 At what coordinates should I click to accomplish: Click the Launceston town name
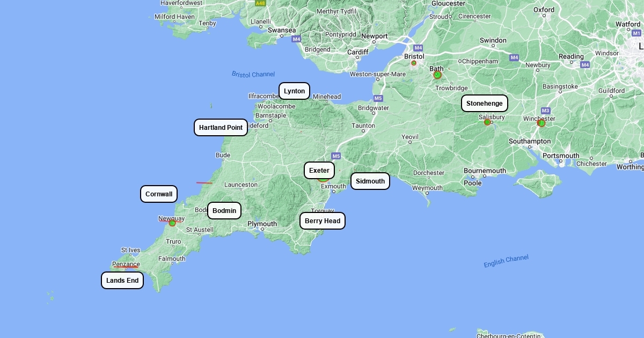241,185
